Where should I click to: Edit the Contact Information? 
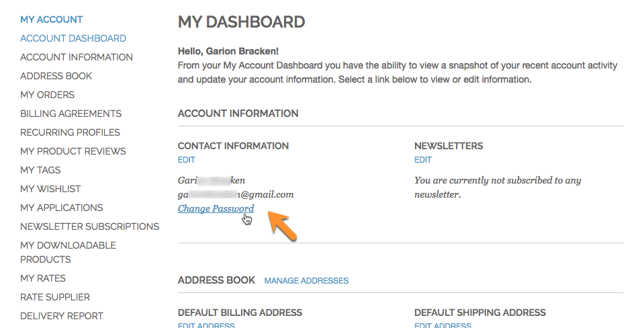(x=186, y=160)
